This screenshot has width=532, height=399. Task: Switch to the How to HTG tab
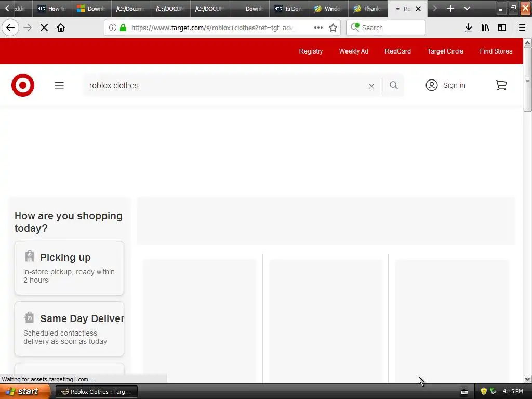click(52, 9)
